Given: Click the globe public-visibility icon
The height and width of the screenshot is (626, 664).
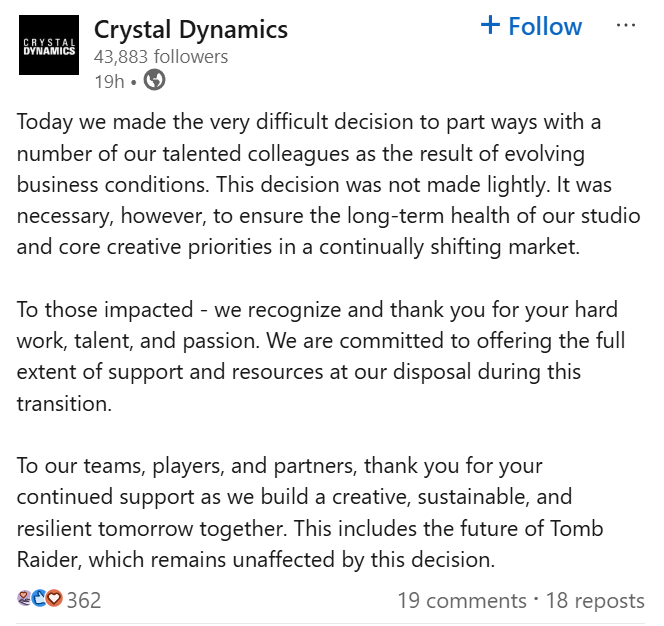Looking at the screenshot, I should (154, 81).
